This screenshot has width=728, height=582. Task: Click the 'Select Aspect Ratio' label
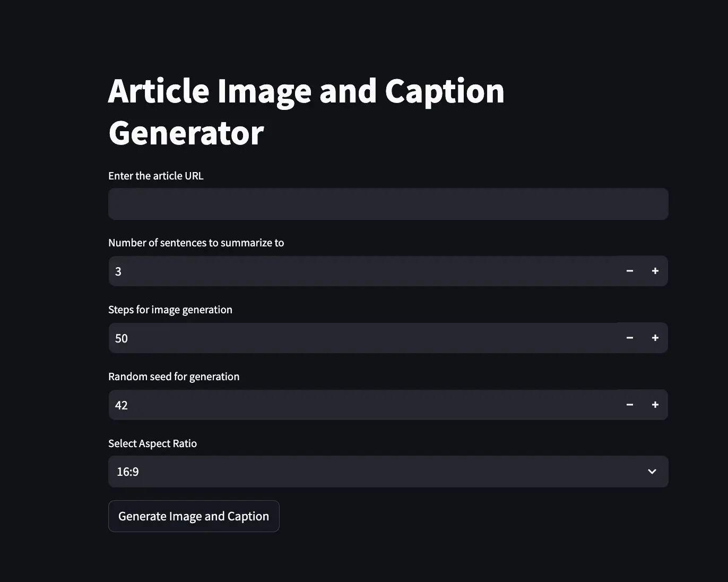click(x=153, y=443)
